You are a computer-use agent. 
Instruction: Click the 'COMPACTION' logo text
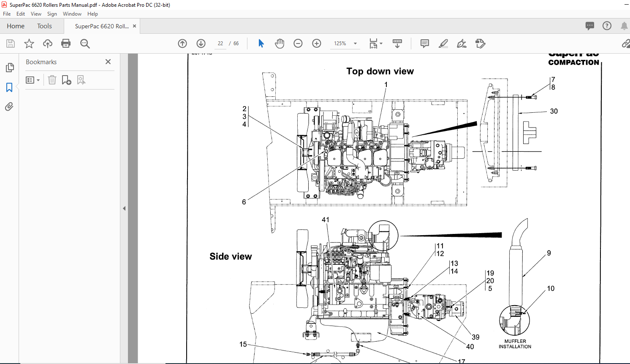click(574, 62)
